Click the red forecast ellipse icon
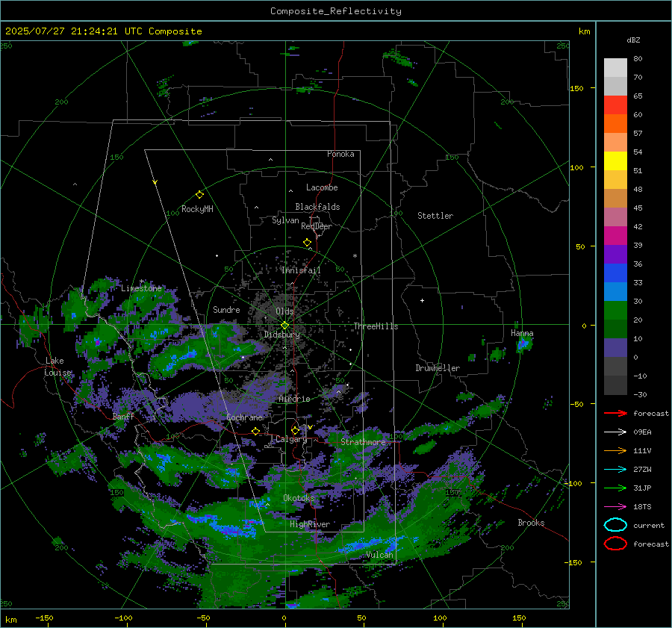This screenshot has width=672, height=628. 615,544
